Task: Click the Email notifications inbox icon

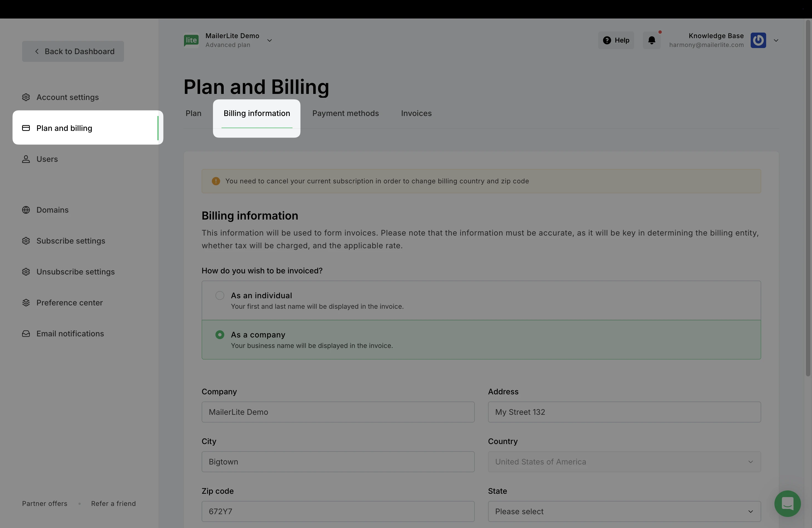Action: point(26,334)
